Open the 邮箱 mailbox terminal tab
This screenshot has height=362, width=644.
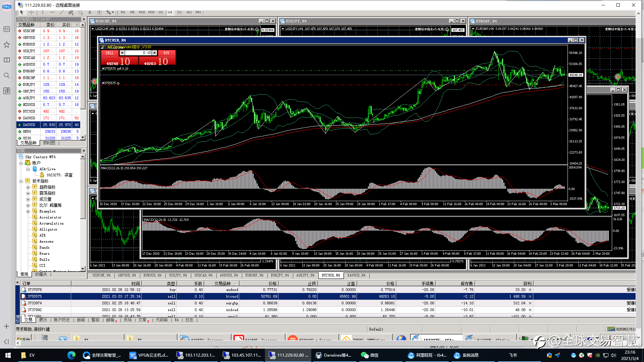click(111, 320)
